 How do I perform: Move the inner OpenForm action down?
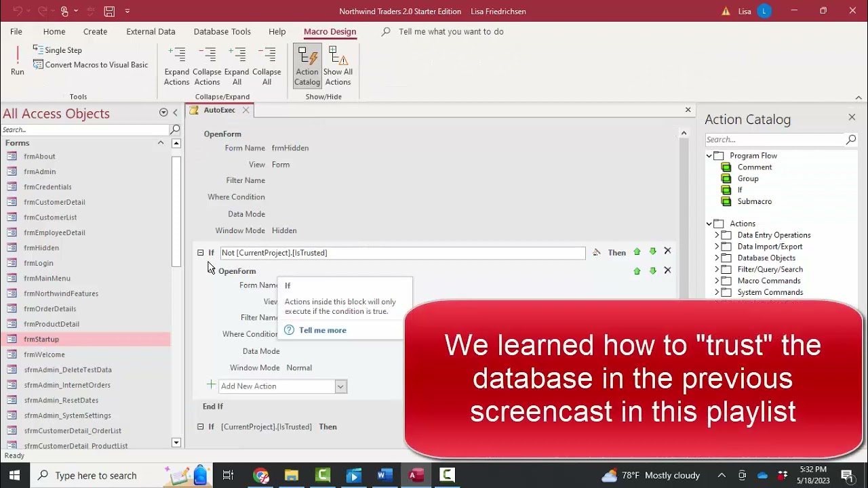[652, 271]
